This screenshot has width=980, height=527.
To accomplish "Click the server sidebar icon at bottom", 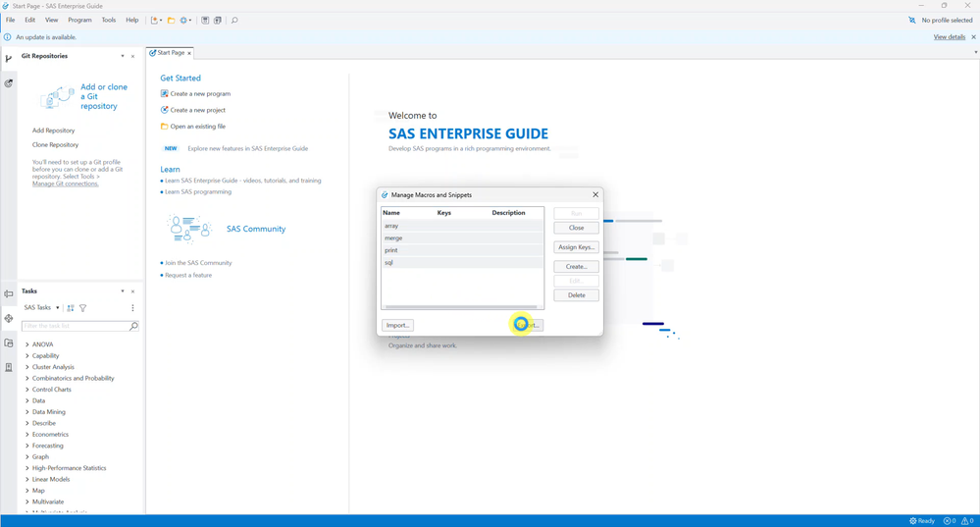I will [9, 367].
